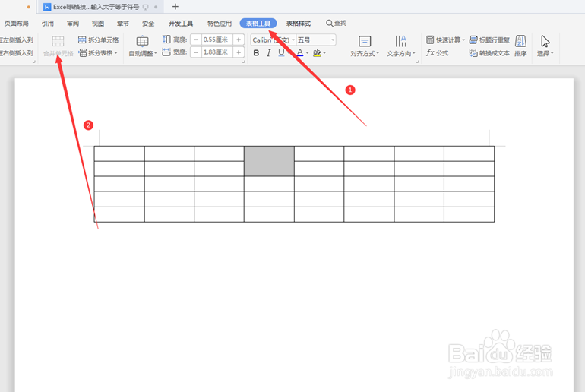Click the 合并单元格 merge cells icon

coord(58,41)
